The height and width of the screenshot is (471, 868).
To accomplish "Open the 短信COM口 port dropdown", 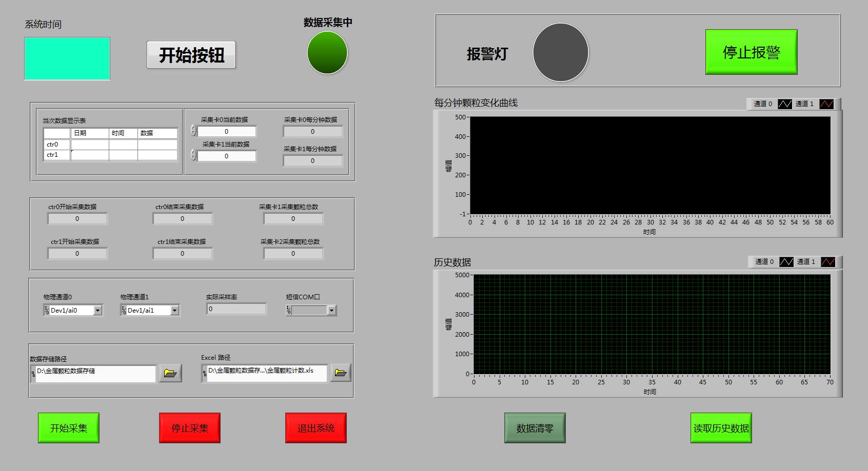I will coord(331,311).
